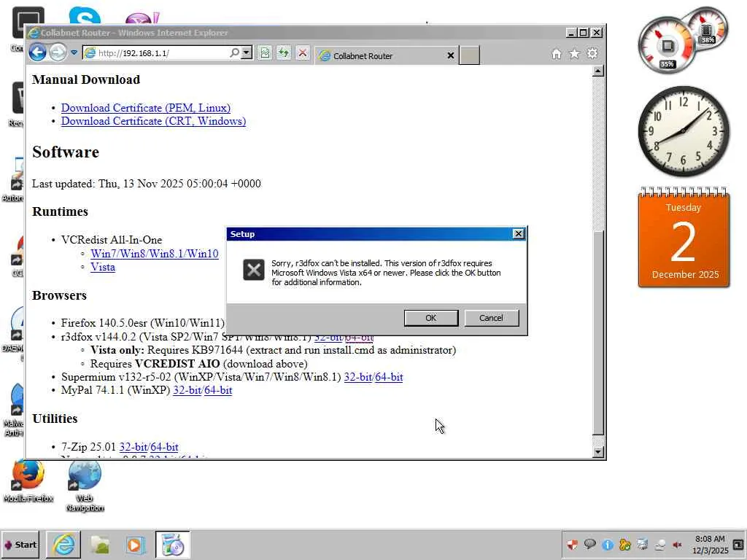This screenshot has height=560, width=747.
Task: Click the red shield security tray icon
Action: coord(572,545)
